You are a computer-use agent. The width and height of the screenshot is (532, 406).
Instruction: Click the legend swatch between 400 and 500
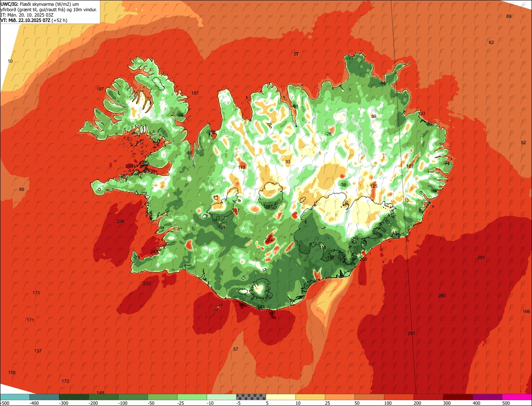click(487, 397)
